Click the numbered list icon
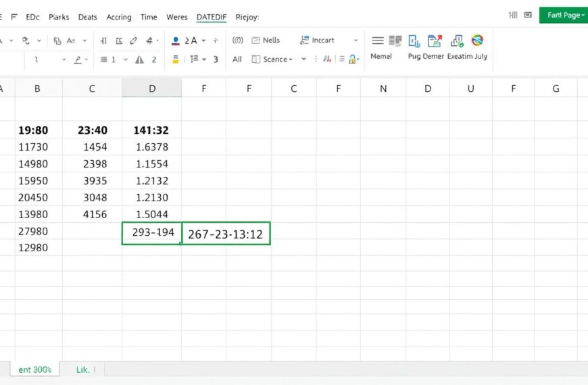Viewport: 588px width, 385px height. 194,59
